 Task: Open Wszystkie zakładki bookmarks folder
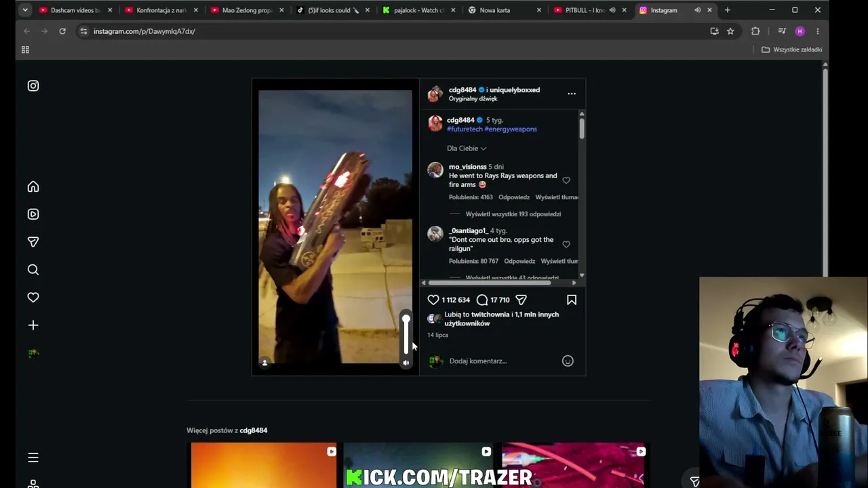[x=791, y=49]
